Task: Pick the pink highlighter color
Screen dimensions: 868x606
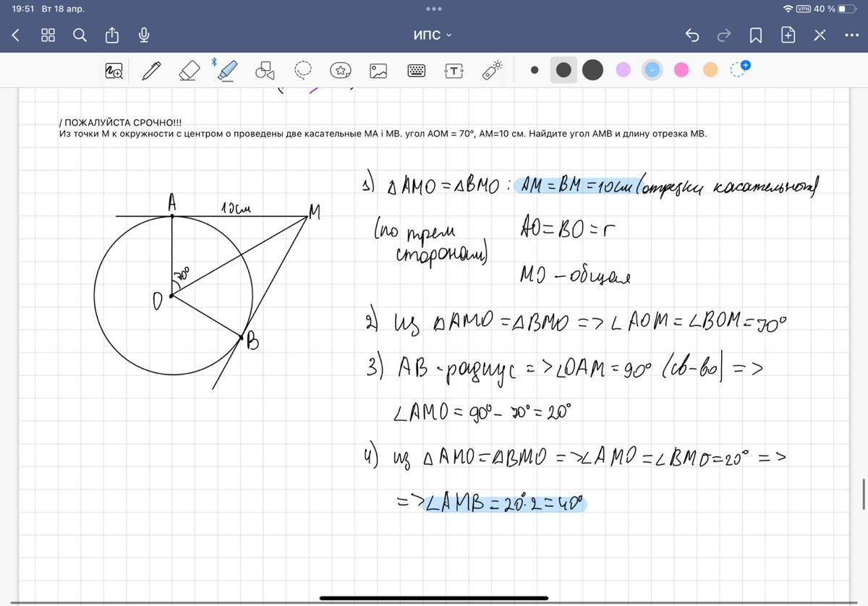Action: point(681,70)
